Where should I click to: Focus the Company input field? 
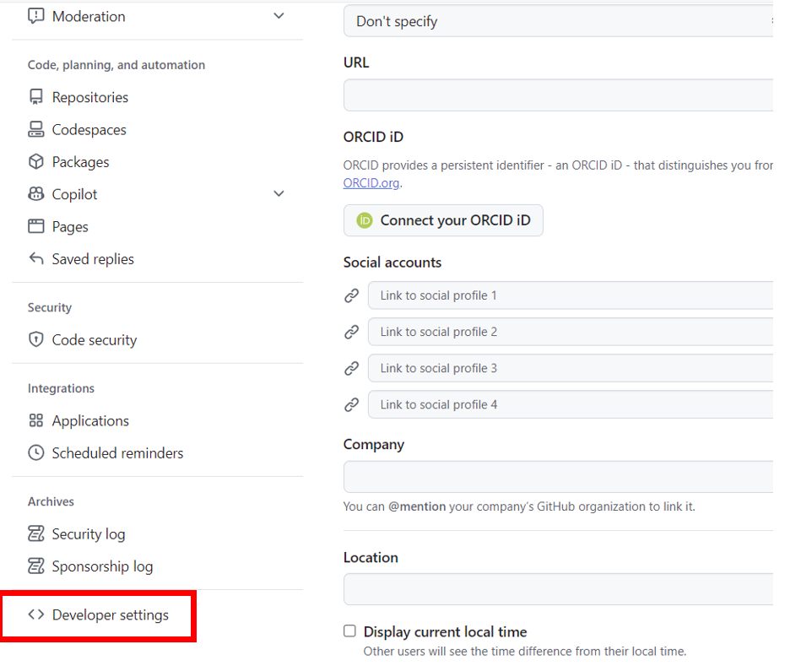(x=558, y=476)
